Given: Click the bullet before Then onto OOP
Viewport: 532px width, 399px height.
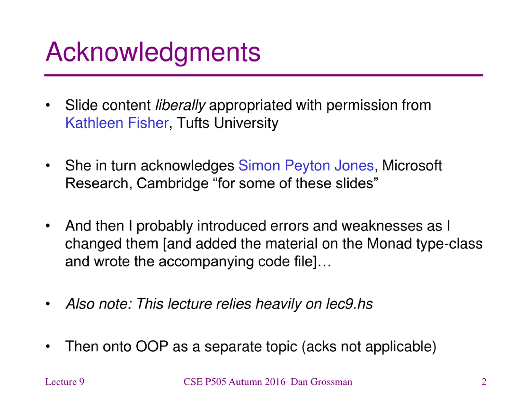Looking at the screenshot, I should [48, 347].
